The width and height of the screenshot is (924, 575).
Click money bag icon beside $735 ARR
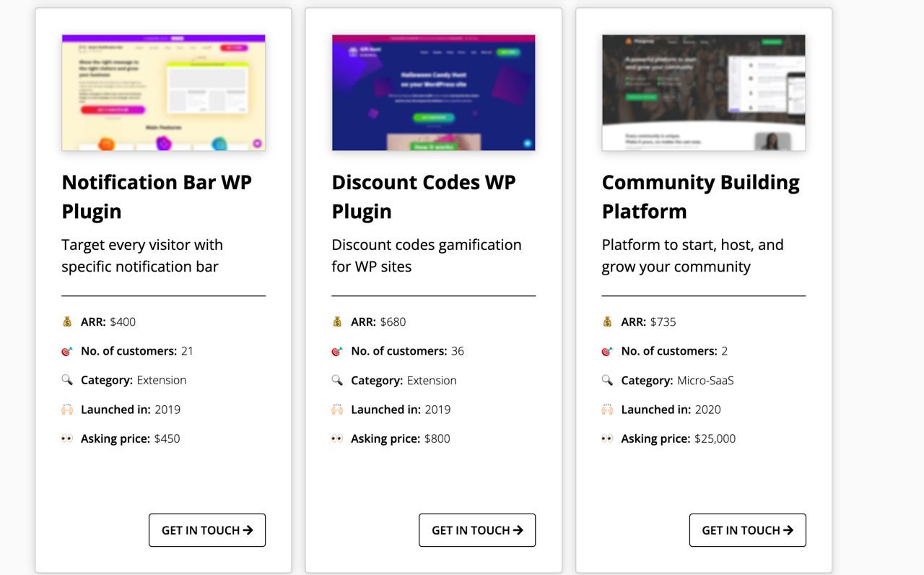click(x=607, y=321)
